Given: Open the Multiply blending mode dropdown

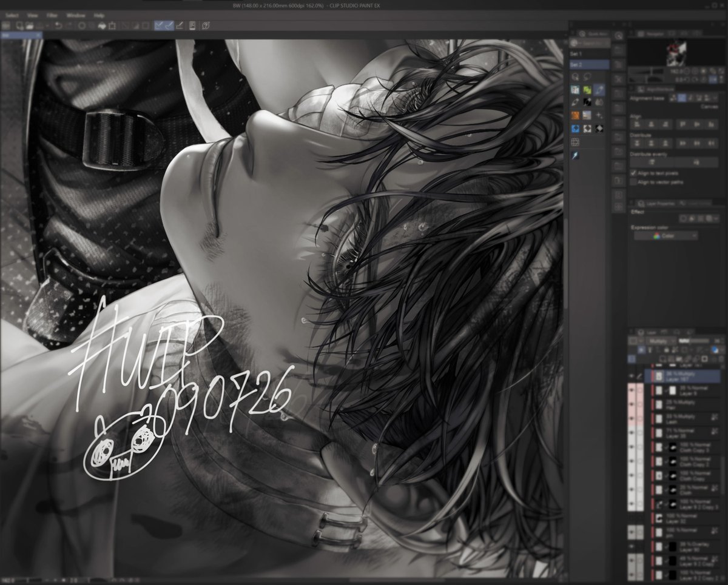Looking at the screenshot, I should coord(661,341).
